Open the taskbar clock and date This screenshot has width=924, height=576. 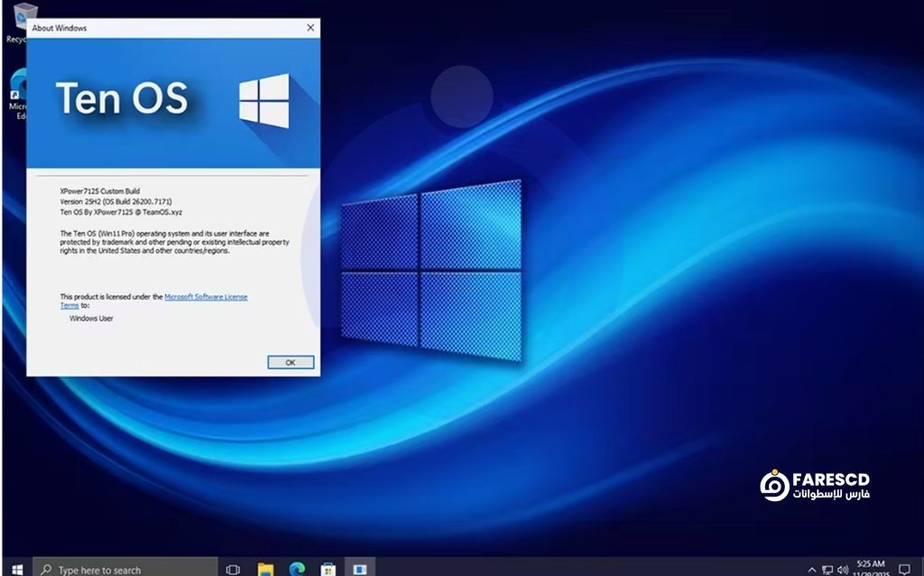point(870,568)
